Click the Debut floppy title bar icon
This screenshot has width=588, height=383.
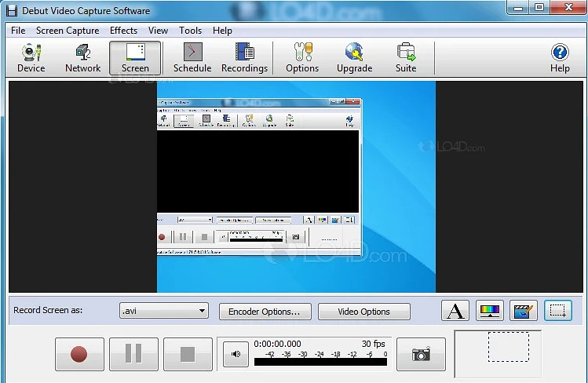[x=12, y=10]
